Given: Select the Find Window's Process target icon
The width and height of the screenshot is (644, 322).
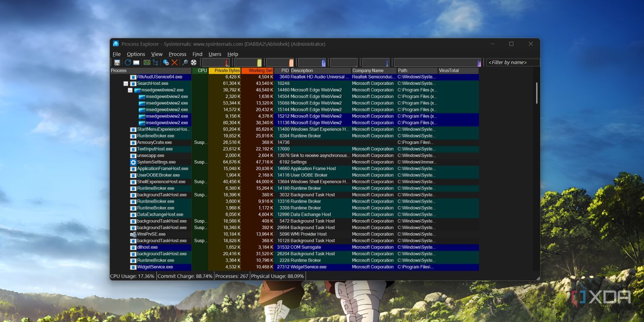Looking at the screenshot, I should (x=194, y=62).
